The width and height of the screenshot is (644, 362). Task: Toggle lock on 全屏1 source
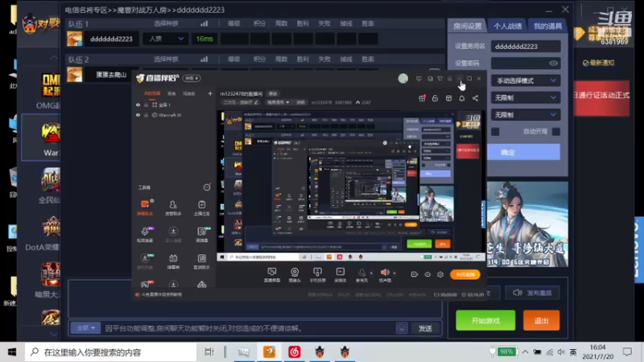[146, 105]
